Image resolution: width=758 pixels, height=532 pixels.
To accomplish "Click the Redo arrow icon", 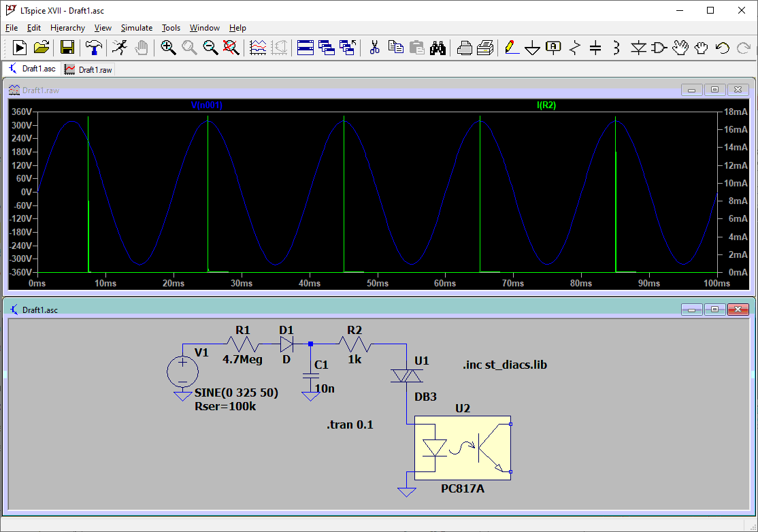I will [744, 48].
